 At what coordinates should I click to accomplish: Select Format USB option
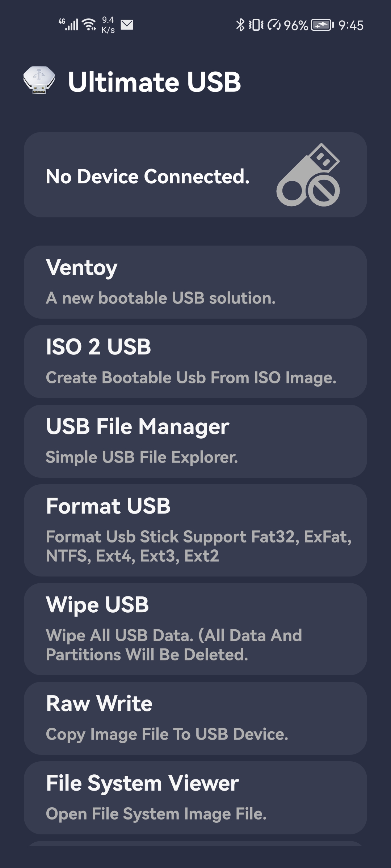[x=195, y=530]
